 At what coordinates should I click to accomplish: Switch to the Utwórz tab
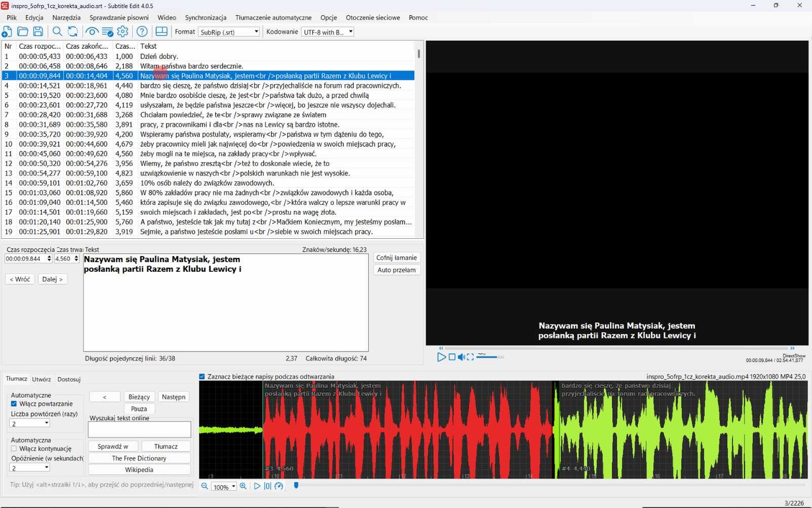point(42,379)
